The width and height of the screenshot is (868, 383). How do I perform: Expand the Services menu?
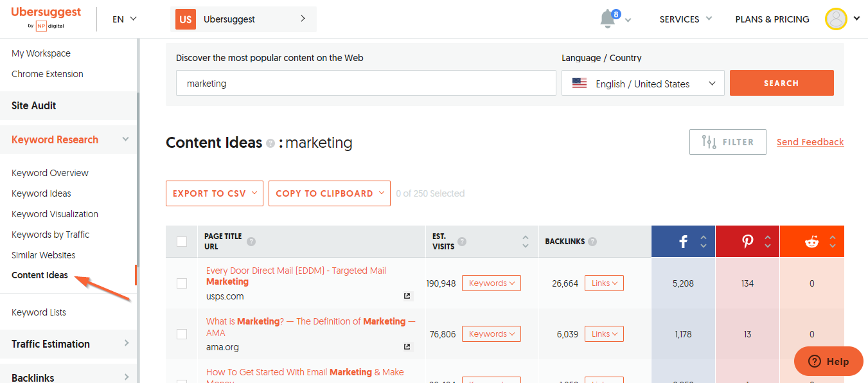pyautogui.click(x=686, y=19)
